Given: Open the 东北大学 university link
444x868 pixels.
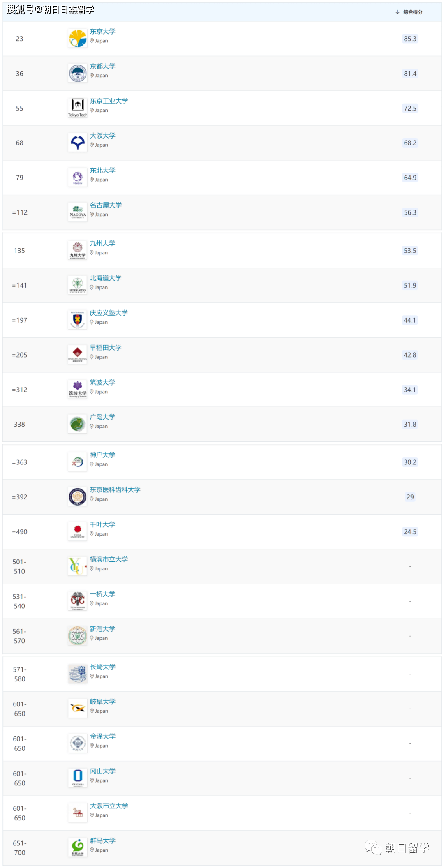Looking at the screenshot, I should (x=103, y=171).
